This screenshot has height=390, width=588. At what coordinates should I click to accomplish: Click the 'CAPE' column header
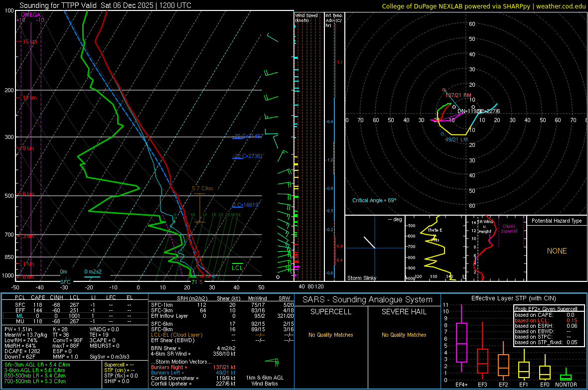coord(38,297)
